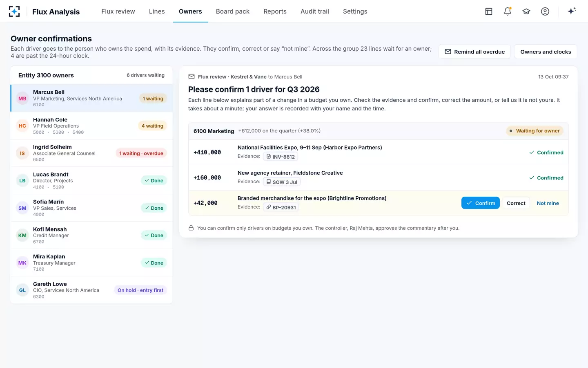
Task: Mark the merchandise line as Not mine
Action: (548, 203)
